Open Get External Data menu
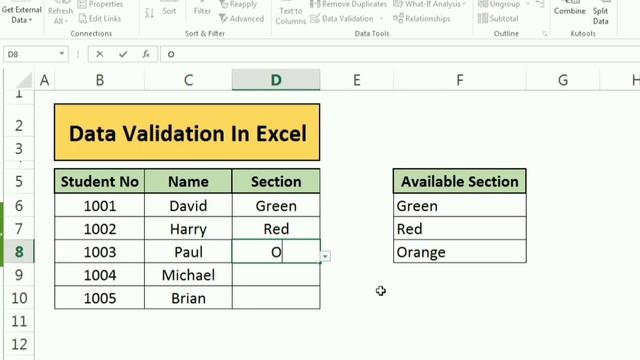 (x=21, y=14)
